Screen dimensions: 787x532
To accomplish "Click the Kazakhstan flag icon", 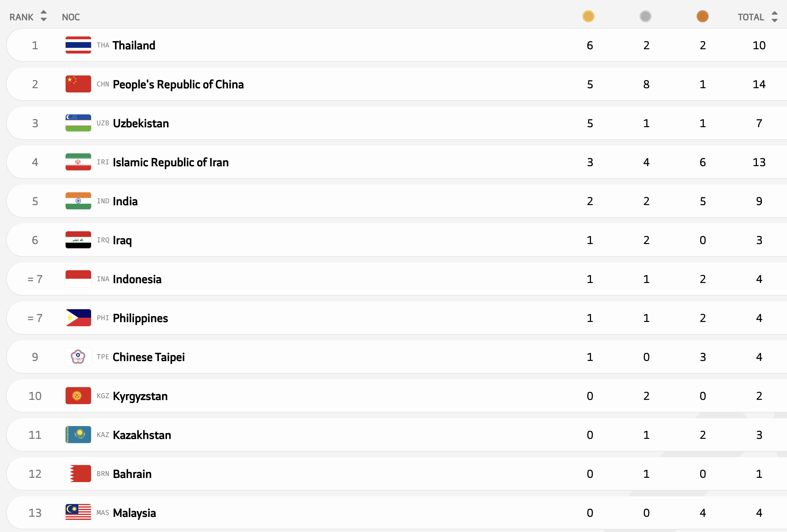I will [78, 435].
